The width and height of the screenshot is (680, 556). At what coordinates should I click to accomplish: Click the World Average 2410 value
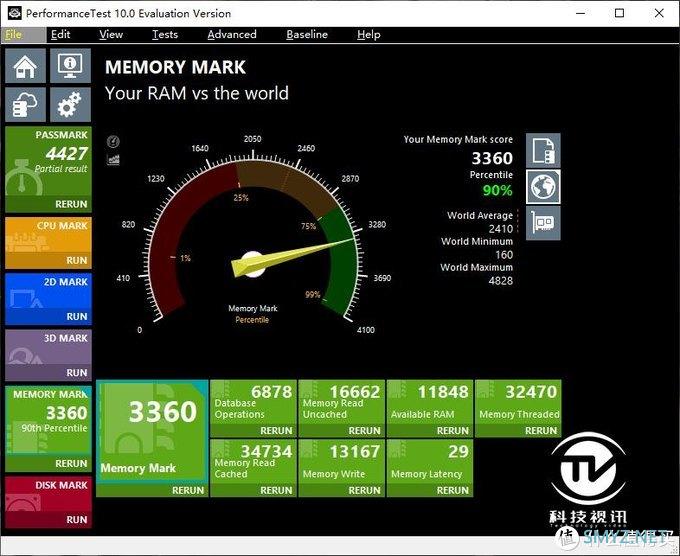(501, 229)
